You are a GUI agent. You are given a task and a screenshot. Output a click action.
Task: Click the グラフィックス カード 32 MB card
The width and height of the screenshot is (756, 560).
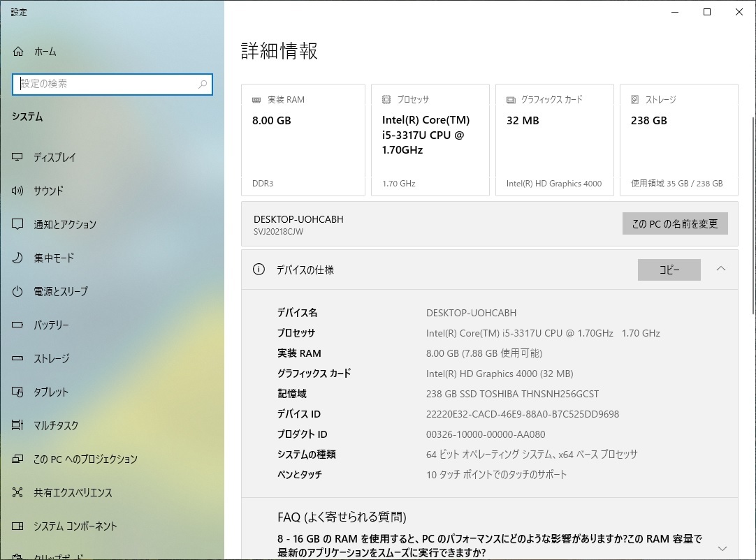[555, 140]
